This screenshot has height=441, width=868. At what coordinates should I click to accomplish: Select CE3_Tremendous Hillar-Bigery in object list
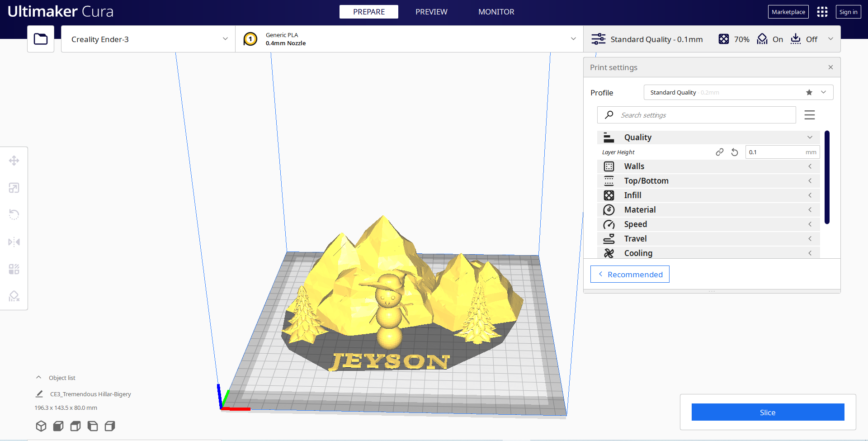click(x=90, y=394)
